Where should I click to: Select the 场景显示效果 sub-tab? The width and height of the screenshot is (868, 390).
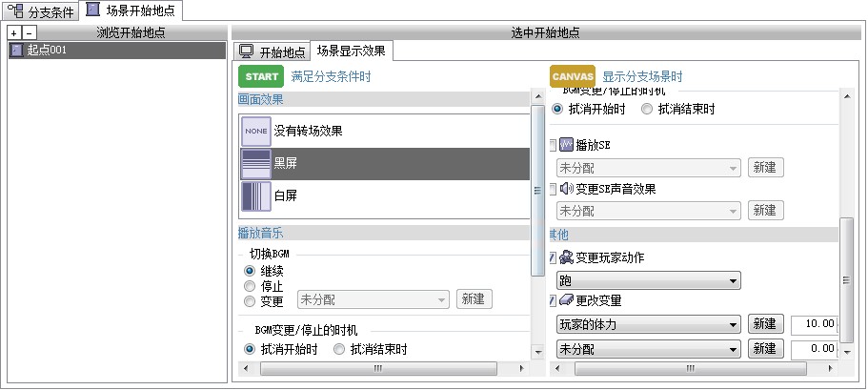(x=351, y=51)
